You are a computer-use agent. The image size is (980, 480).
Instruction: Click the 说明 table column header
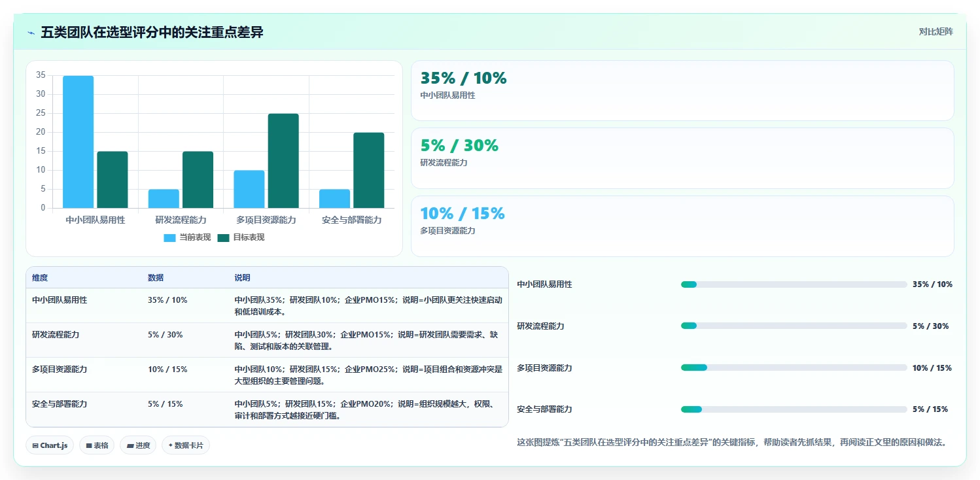tap(242, 278)
